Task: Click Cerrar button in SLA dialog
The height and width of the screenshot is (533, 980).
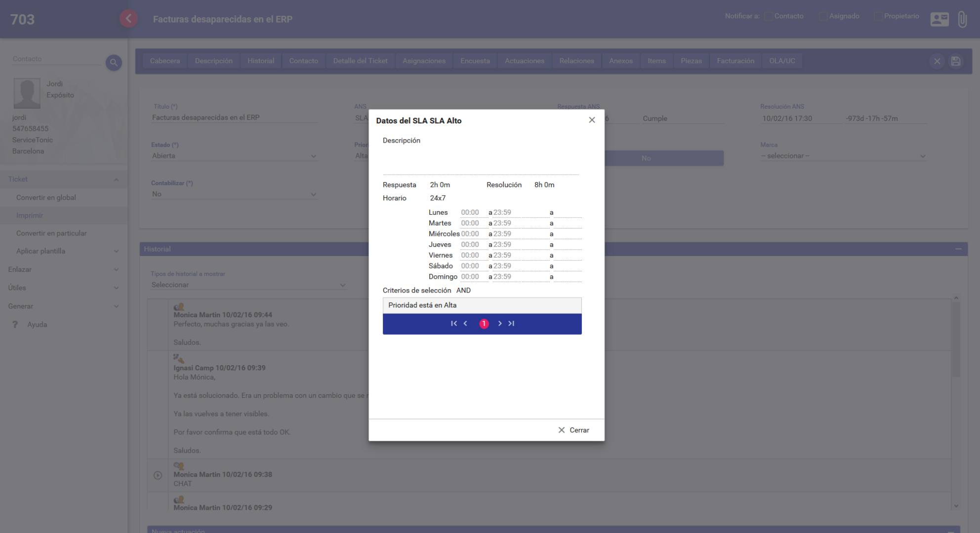Action: (x=573, y=430)
